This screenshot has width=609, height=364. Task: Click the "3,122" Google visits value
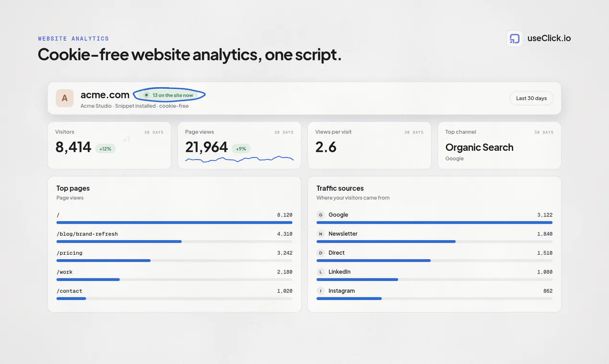pos(545,215)
